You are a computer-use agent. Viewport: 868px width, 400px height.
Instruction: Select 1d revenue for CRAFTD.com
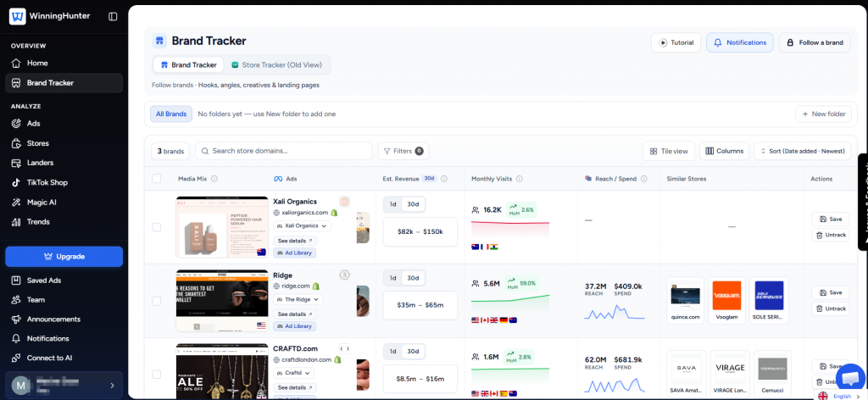[393, 352]
